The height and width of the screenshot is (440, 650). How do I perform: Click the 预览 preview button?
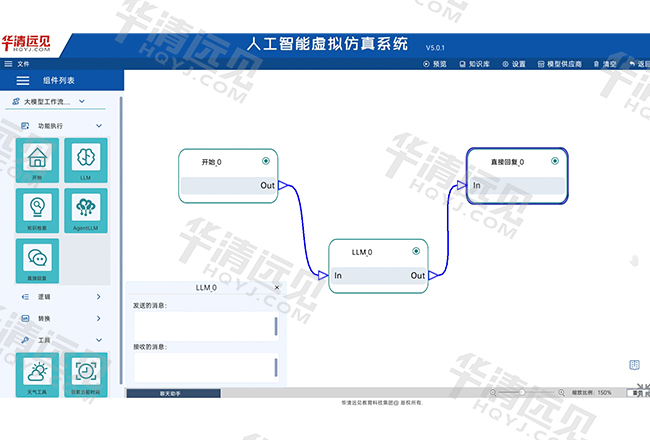click(x=435, y=63)
